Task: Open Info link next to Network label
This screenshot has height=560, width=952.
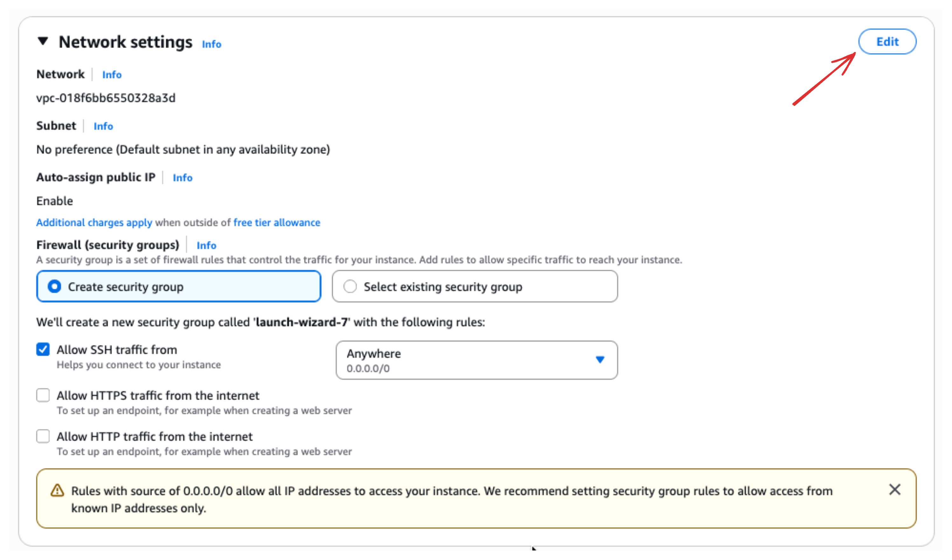Action: [112, 75]
